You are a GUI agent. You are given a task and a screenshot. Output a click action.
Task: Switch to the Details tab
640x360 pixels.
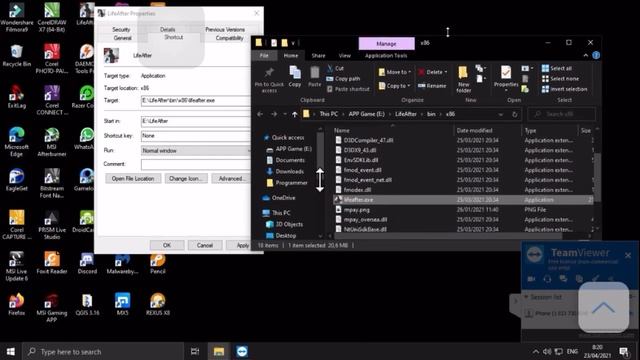point(167,29)
